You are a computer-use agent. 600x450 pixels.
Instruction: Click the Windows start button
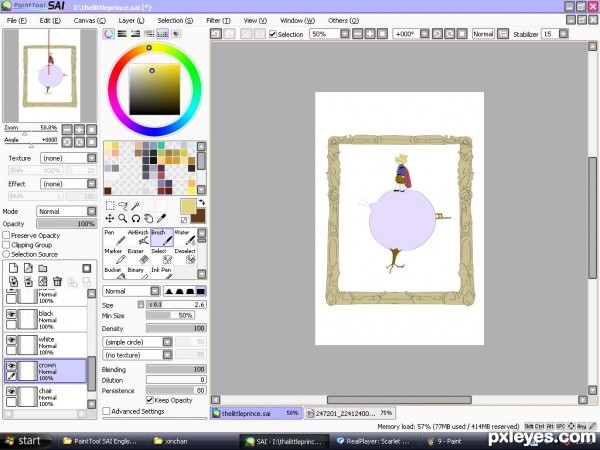tap(24, 441)
